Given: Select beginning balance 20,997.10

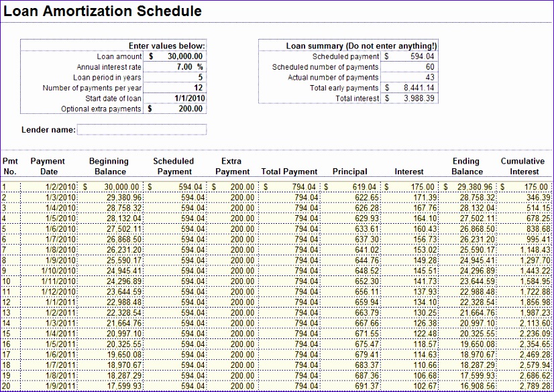Looking at the screenshot, I should (124, 334).
